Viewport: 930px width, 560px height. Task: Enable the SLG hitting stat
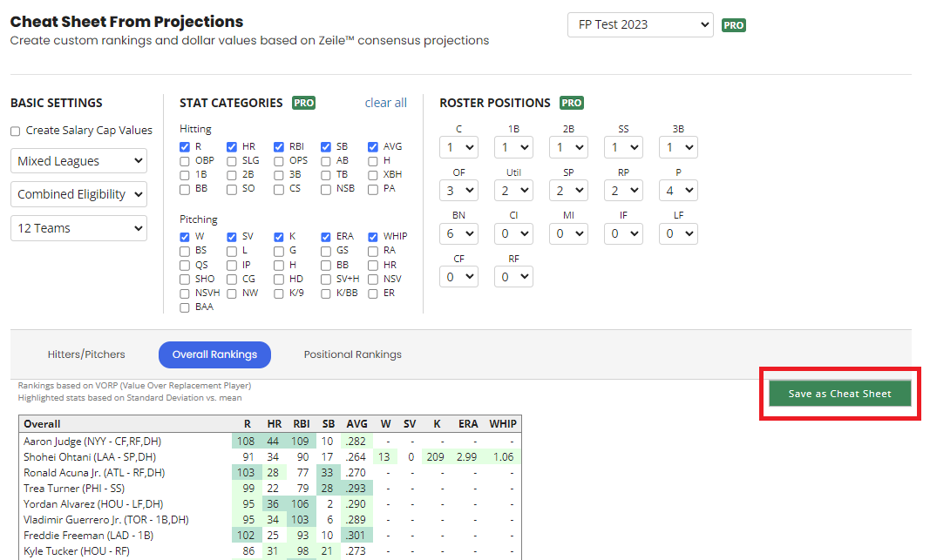[232, 161]
